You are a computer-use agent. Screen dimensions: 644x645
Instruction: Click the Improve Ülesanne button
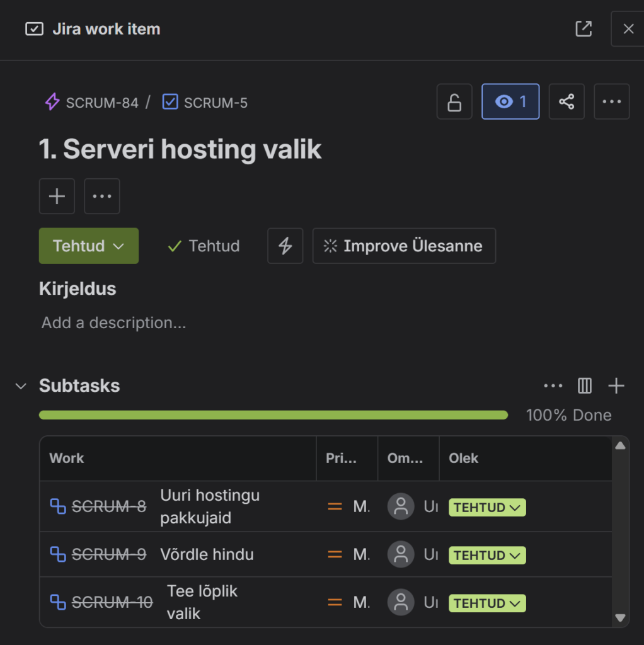click(404, 246)
